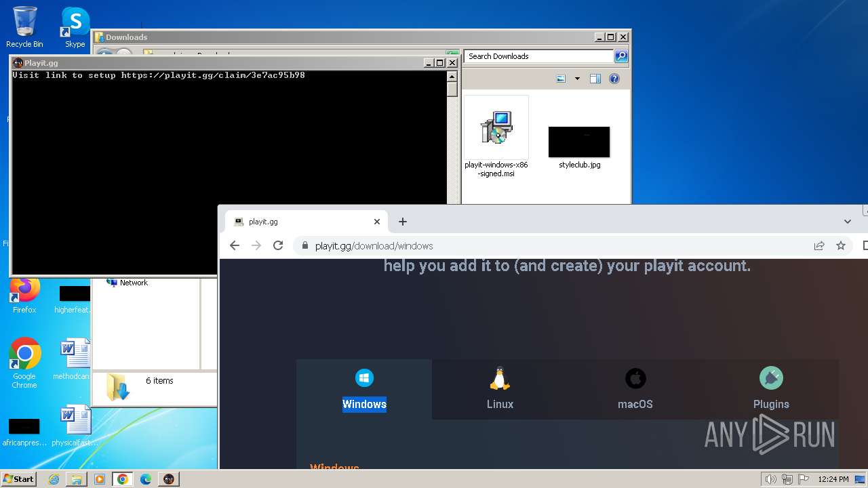Change the view icon in the Downloads window
Viewport: 868px width, 488px height.
[561, 79]
